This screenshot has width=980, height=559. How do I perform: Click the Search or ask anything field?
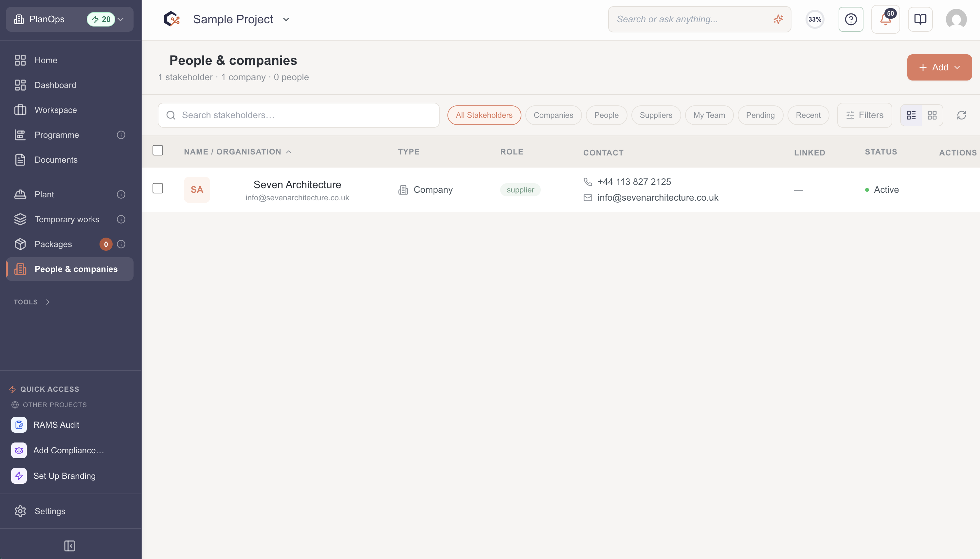[699, 19]
